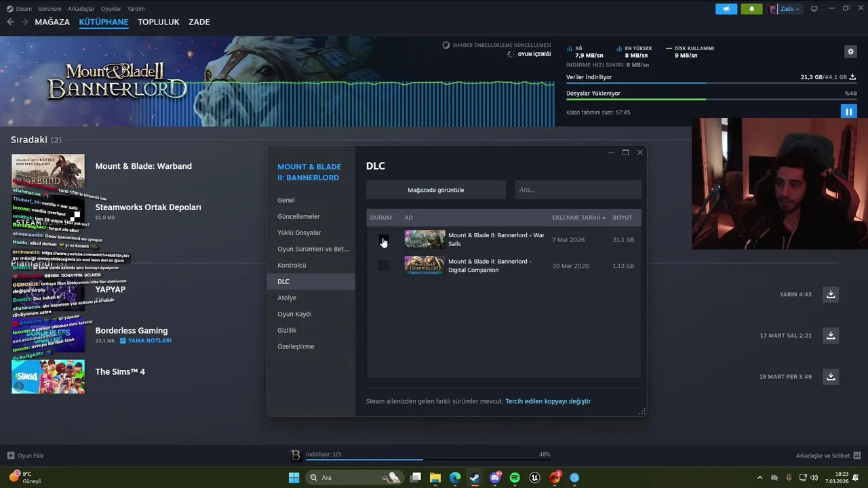Select Özelleştirme in properties sidebar
This screenshot has height=488, width=868.
click(x=311, y=346)
